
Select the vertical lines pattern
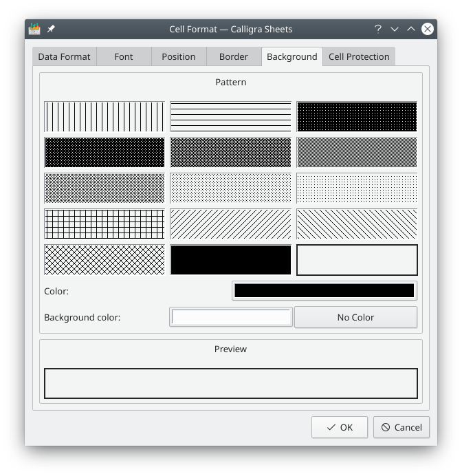104,116
